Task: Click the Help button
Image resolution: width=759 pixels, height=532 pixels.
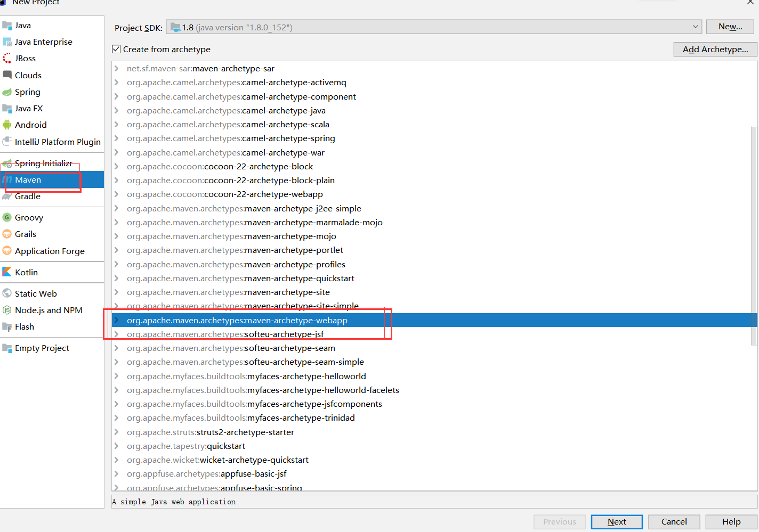Action: tap(731, 522)
